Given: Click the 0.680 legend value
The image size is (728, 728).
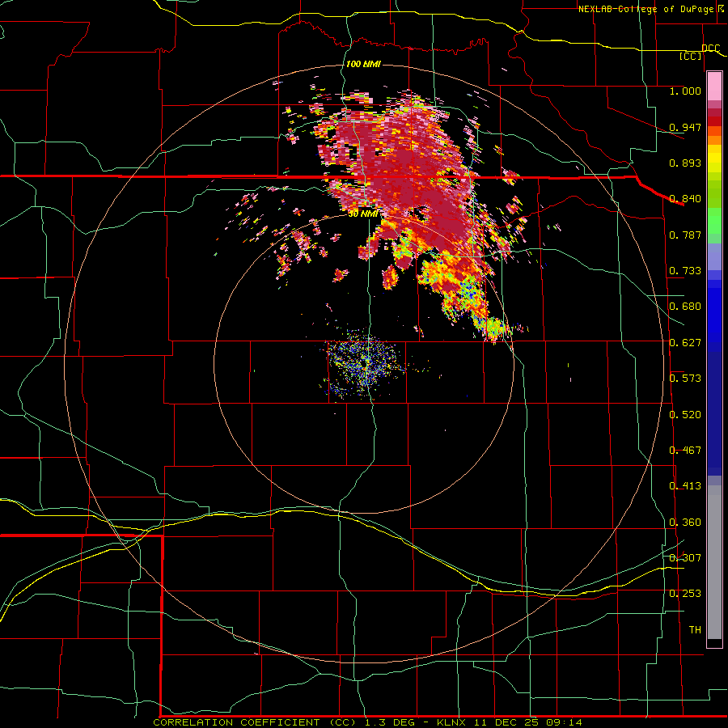Looking at the screenshot, I should (x=685, y=307).
